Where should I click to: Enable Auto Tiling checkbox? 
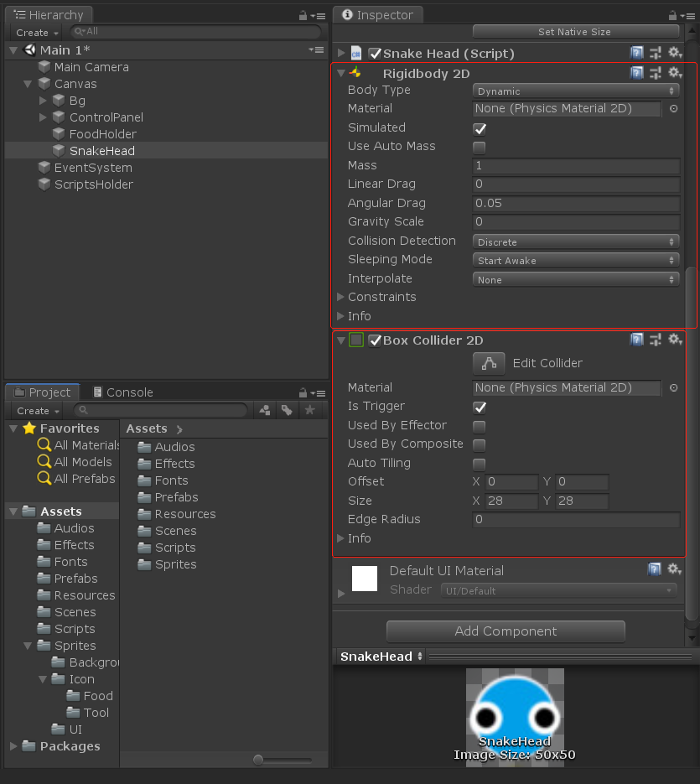pyautogui.click(x=480, y=464)
